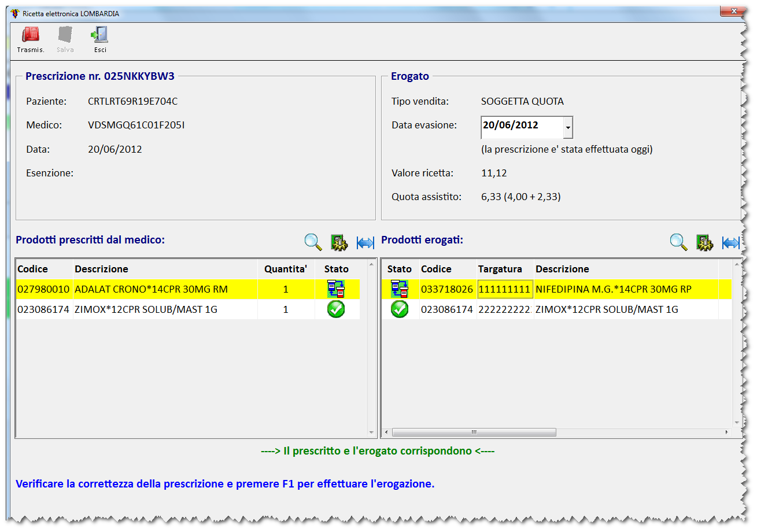The width and height of the screenshot is (757, 532).
Task: Click Codice column header in prescribed table
Action: click(x=45, y=269)
